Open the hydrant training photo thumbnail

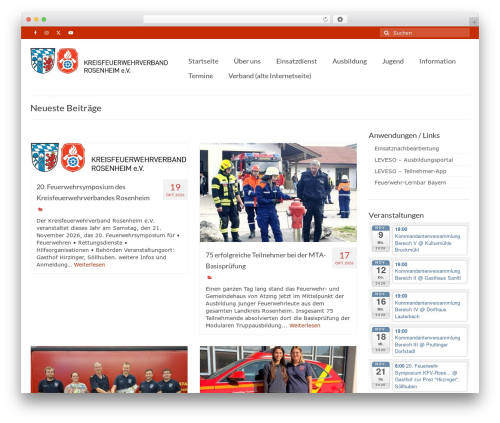[278, 192]
